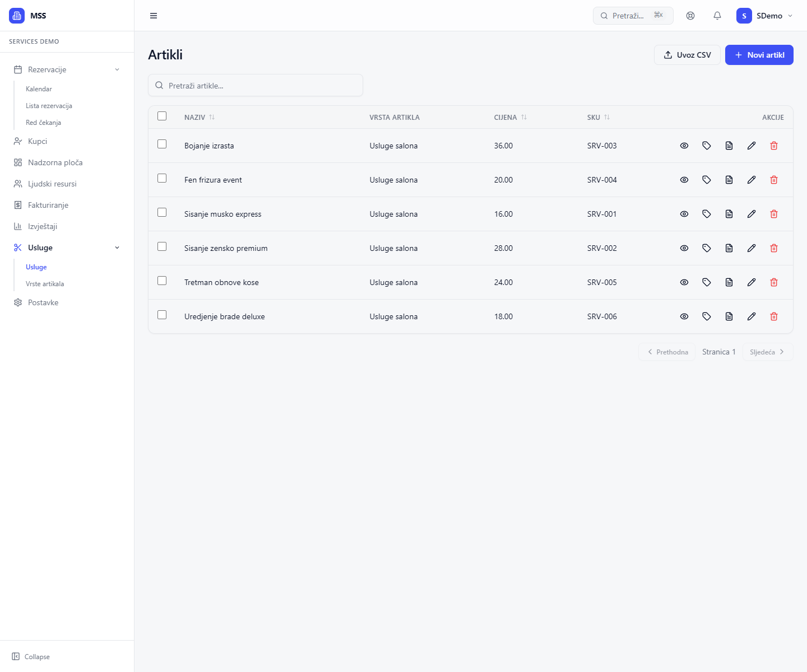The width and height of the screenshot is (807, 672).
Task: Open the SDemo user account dropdown
Action: pos(764,16)
